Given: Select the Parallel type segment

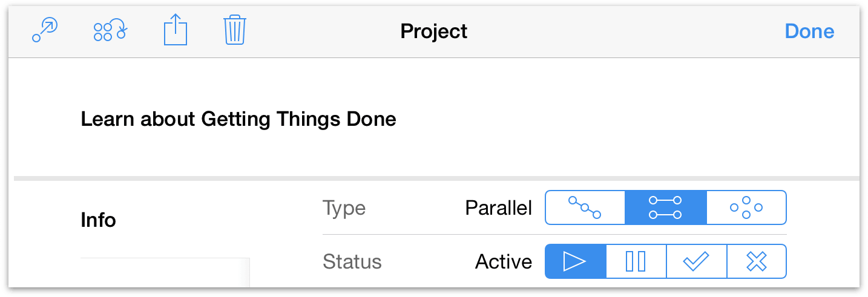Looking at the screenshot, I should pyautogui.click(x=665, y=208).
